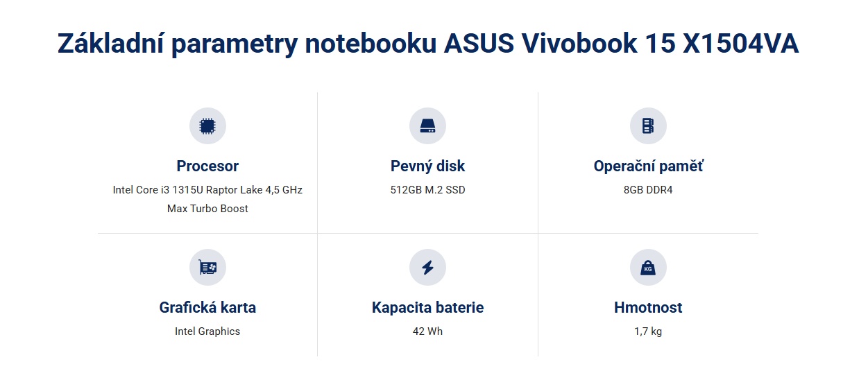Image resolution: width=868 pixels, height=389 pixels.
Task: Click the graphics card icon
Action: point(207,268)
